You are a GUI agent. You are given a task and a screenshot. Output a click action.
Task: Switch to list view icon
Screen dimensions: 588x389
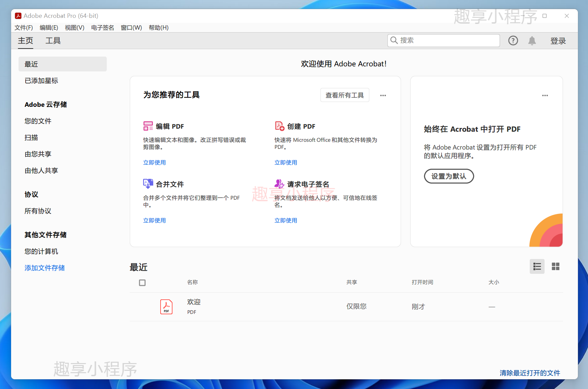click(x=537, y=267)
